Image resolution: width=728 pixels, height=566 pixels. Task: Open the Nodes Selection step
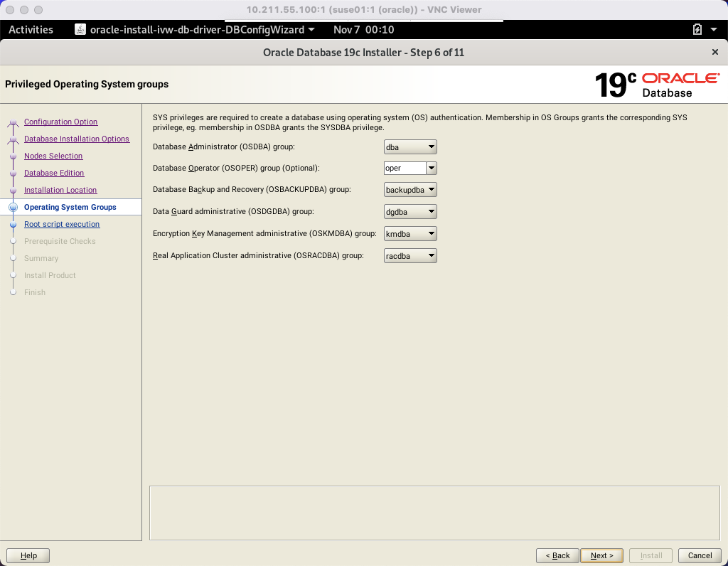[x=53, y=156]
